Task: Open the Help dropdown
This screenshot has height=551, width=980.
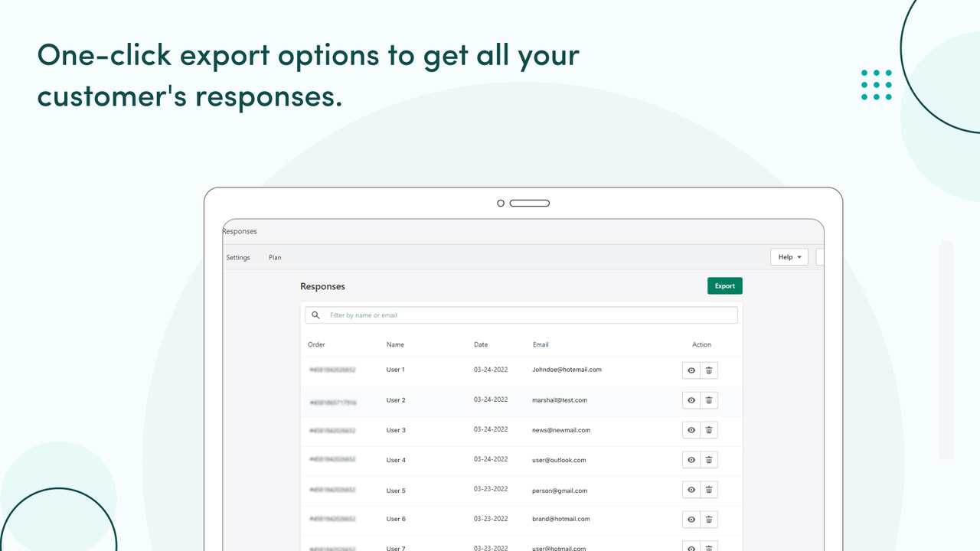Action: [x=789, y=256]
